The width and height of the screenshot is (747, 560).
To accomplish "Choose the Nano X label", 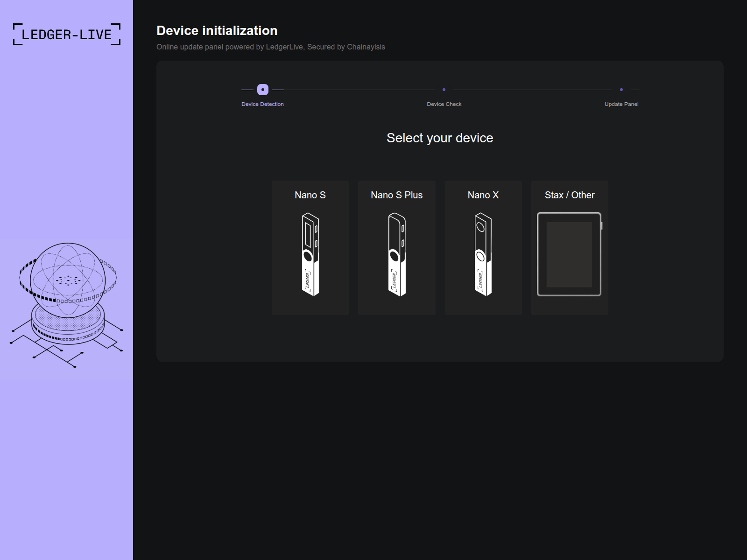I will [x=483, y=195].
